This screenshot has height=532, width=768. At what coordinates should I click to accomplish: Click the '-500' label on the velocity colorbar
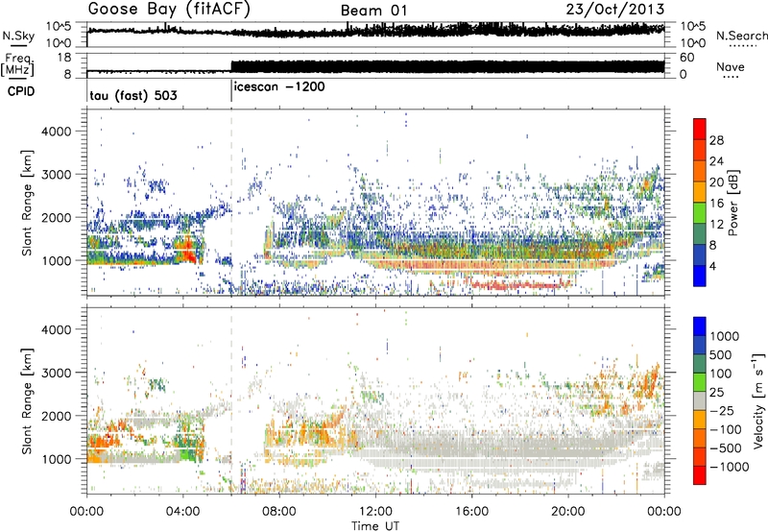[x=726, y=448]
